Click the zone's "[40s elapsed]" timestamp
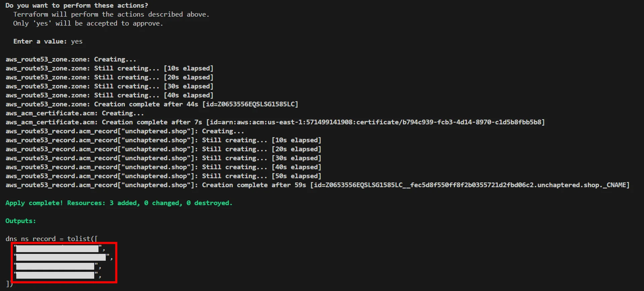This screenshot has width=644, height=291. click(189, 95)
